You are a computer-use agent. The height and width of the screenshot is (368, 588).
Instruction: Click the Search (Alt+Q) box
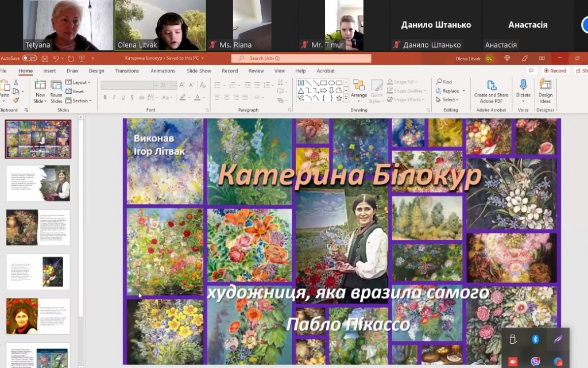(301, 58)
